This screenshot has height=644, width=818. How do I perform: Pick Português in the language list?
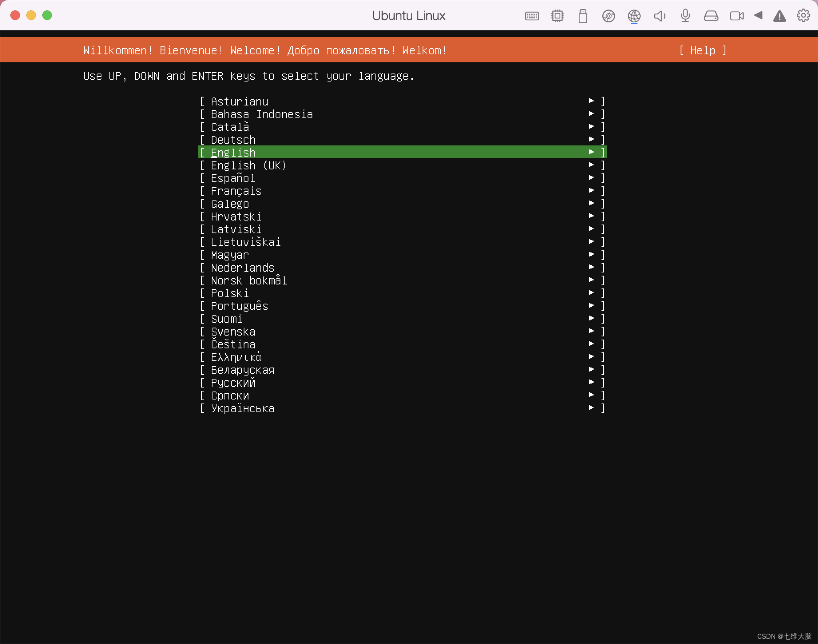403,306
